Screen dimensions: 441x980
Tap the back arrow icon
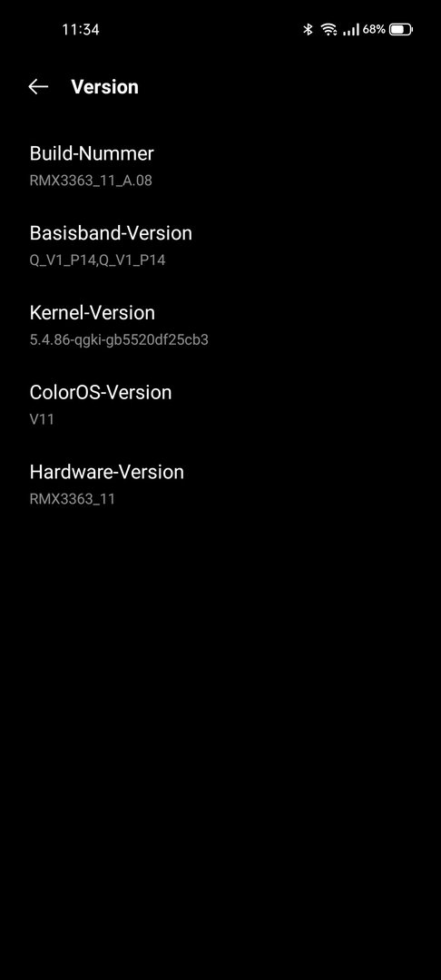pos(39,87)
